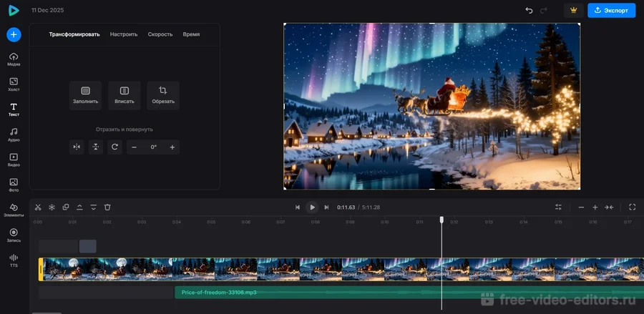Open the TTS text-to-speech panel
Viewport: 644px width, 314px height.
(14, 260)
